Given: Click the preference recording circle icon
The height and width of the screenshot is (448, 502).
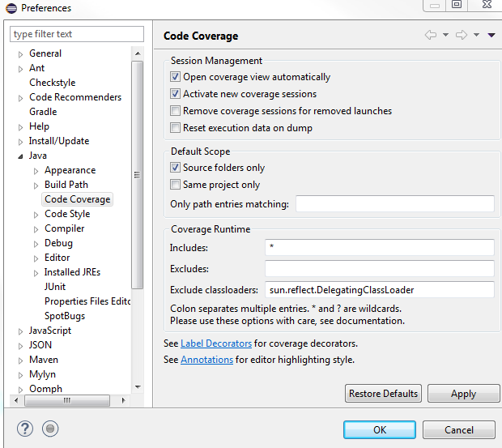Looking at the screenshot, I should [50, 429].
